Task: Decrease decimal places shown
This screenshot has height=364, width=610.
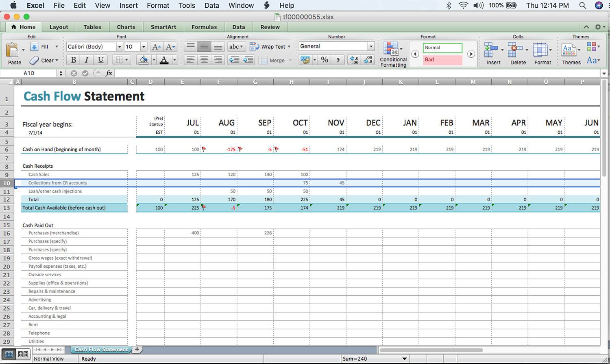Action: tap(368, 60)
